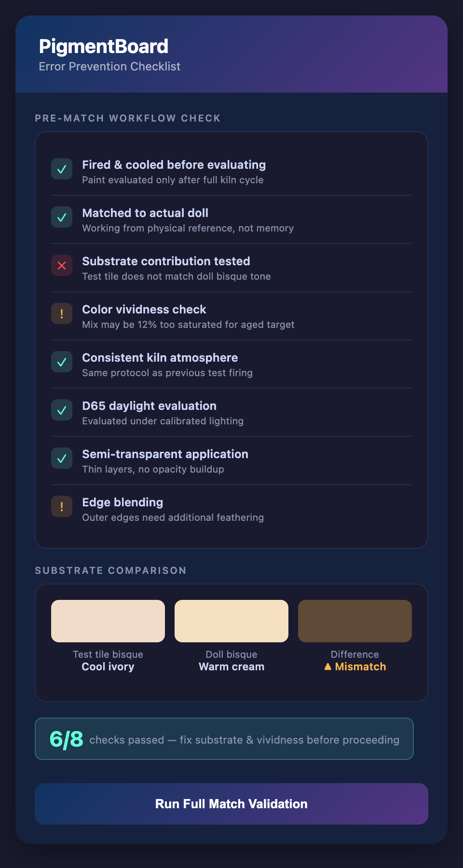Click the 6/8 checks passed summary

[224, 739]
